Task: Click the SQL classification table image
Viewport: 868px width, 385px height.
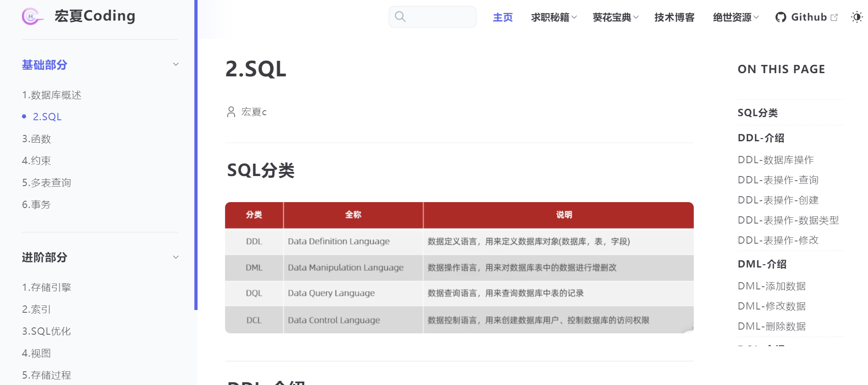Action: pyautogui.click(x=459, y=267)
